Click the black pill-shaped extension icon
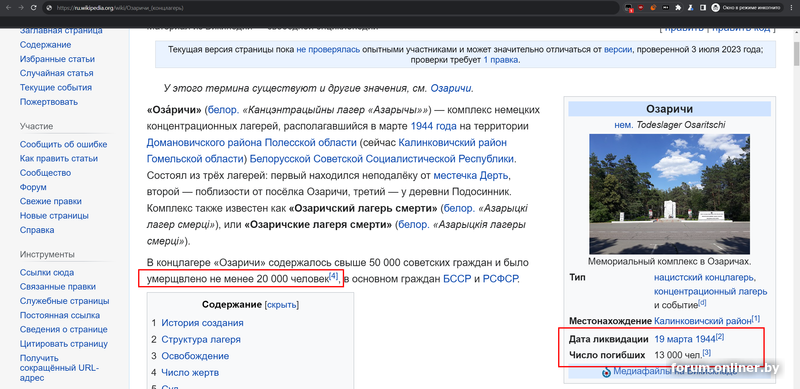This screenshot has width=800, height=389. coord(666,8)
